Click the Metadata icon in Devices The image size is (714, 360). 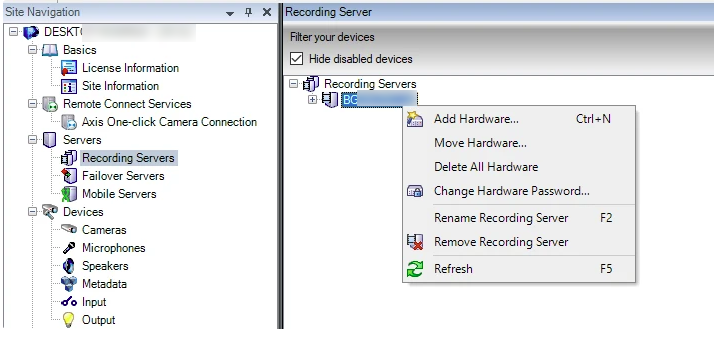coord(69,284)
